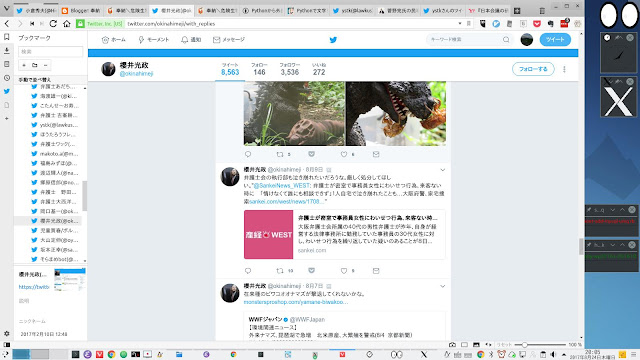Open the Downloads panel icon in the sidebar

coord(7,51)
